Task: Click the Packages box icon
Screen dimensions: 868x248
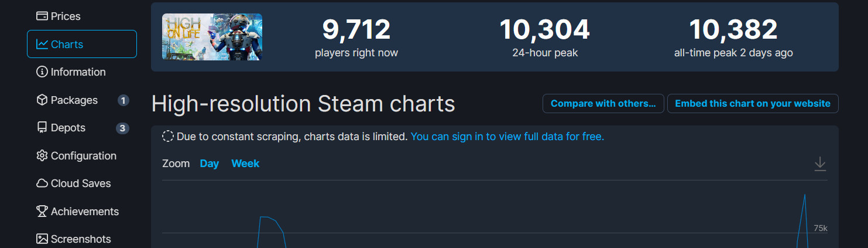Action: (x=42, y=100)
